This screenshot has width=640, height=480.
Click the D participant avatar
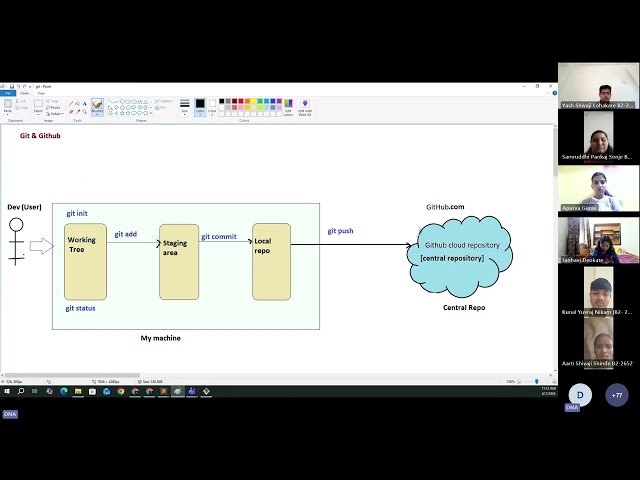(580, 395)
